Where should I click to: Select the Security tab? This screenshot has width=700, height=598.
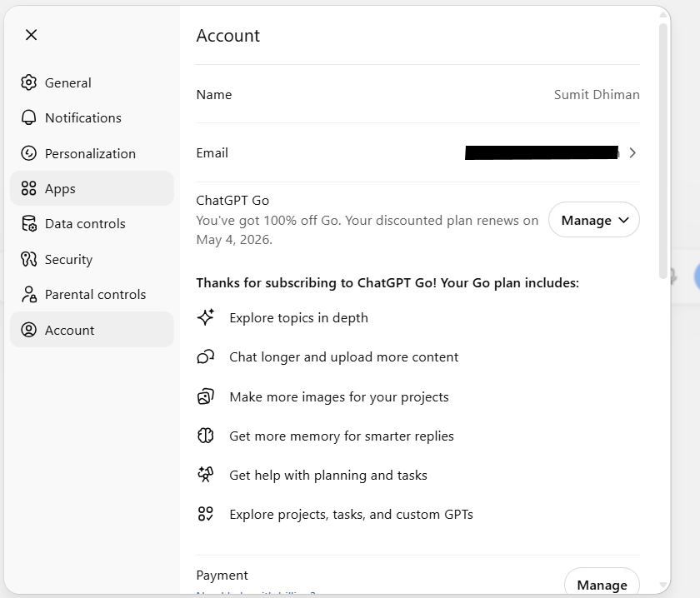point(92,259)
